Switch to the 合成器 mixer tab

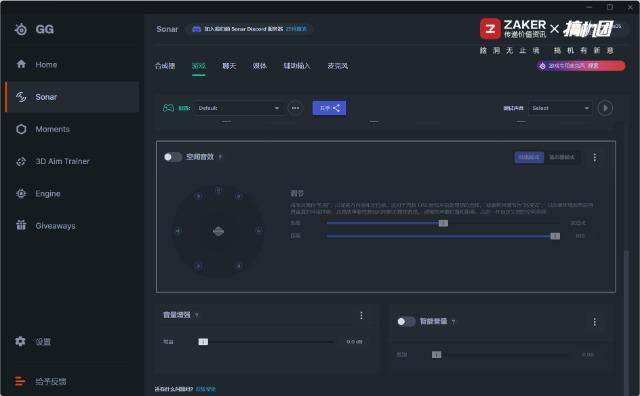(x=165, y=66)
